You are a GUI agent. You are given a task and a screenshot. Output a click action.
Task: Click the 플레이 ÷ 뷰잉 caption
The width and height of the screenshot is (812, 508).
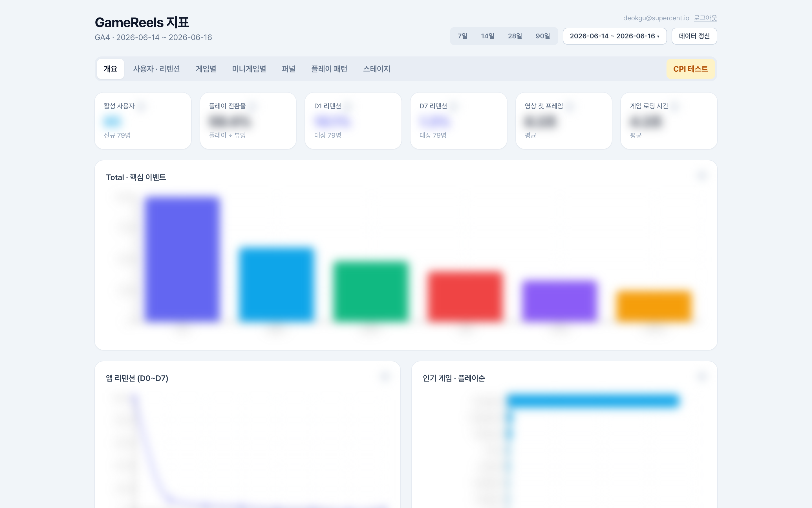click(x=227, y=135)
